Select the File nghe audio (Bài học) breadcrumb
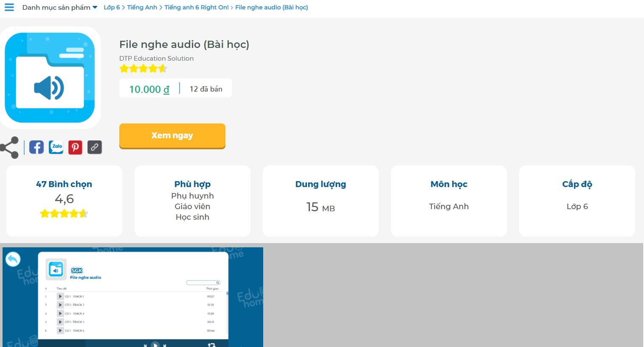The width and height of the screenshot is (644, 347). click(x=272, y=7)
